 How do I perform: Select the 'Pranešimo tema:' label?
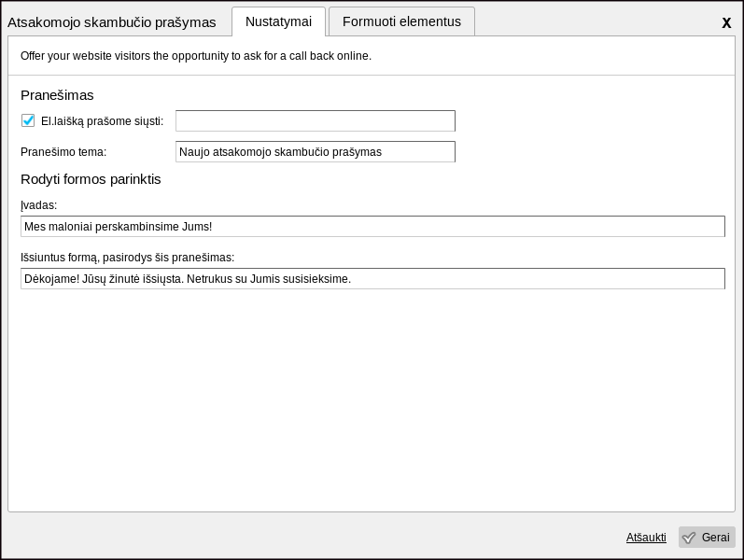63,152
